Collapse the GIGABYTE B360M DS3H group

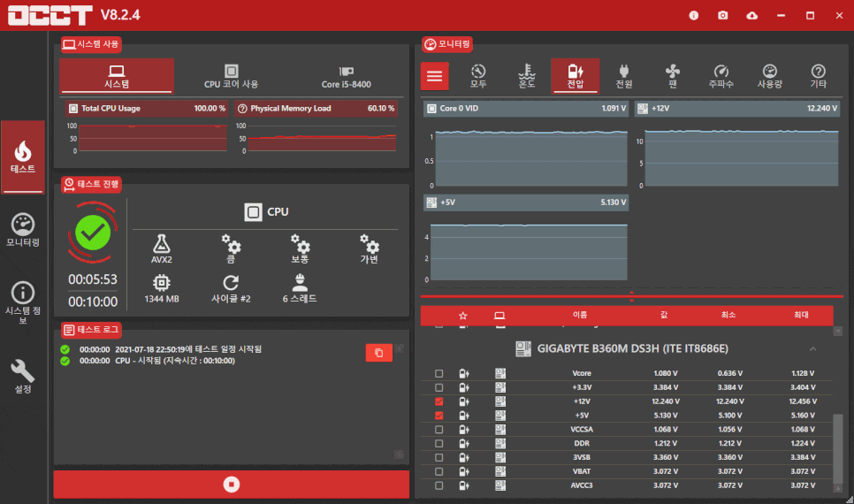[812, 348]
